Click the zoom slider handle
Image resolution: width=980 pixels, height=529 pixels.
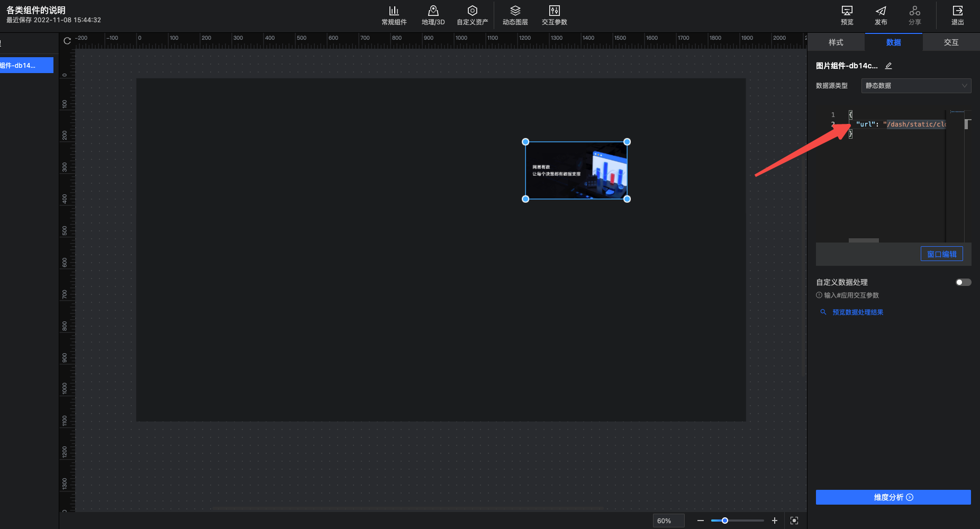pos(725,521)
